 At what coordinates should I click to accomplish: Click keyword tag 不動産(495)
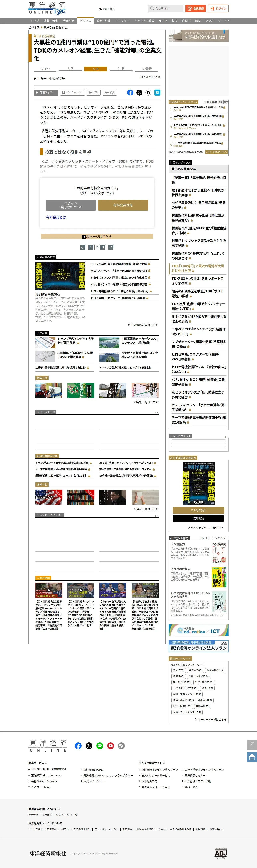point(205,700)
